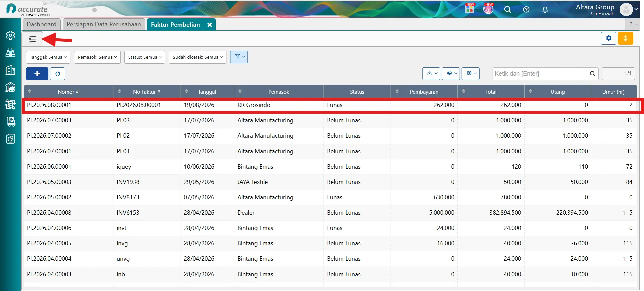Viewport: 644px width, 291px height.
Task: Click the invt invoice cell
Action: tap(121, 228)
